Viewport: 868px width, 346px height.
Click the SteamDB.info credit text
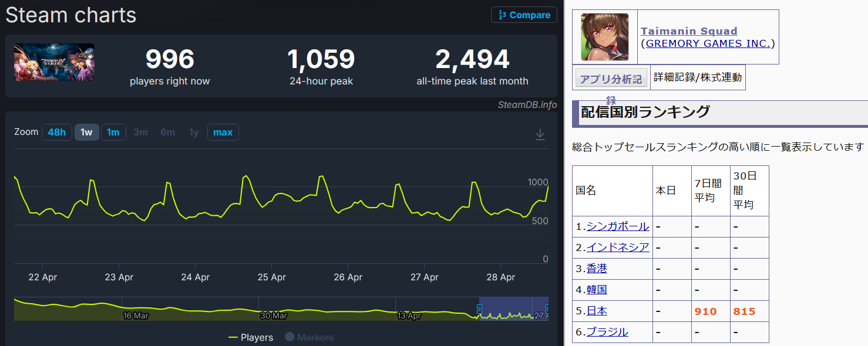tap(527, 105)
